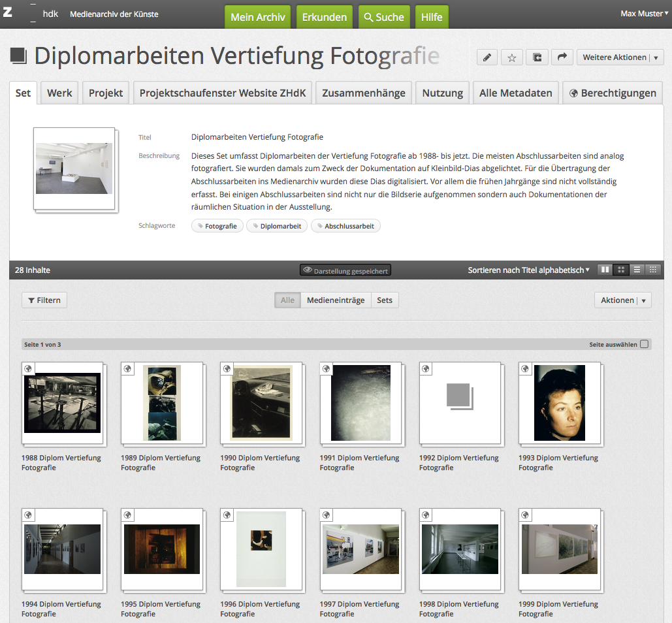Switch to miniature grid view icon
This screenshot has width=672, height=623.
653,270
